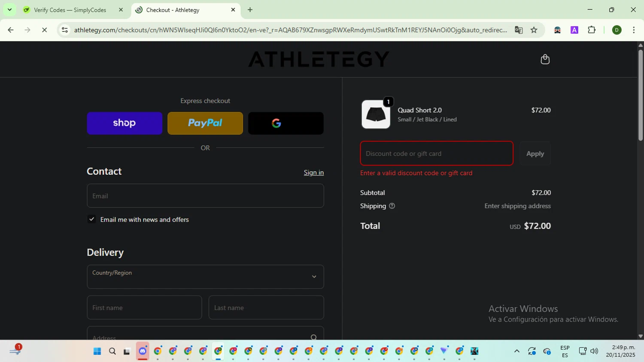Open Windows Start menu
The image size is (644, 362).
(97, 351)
